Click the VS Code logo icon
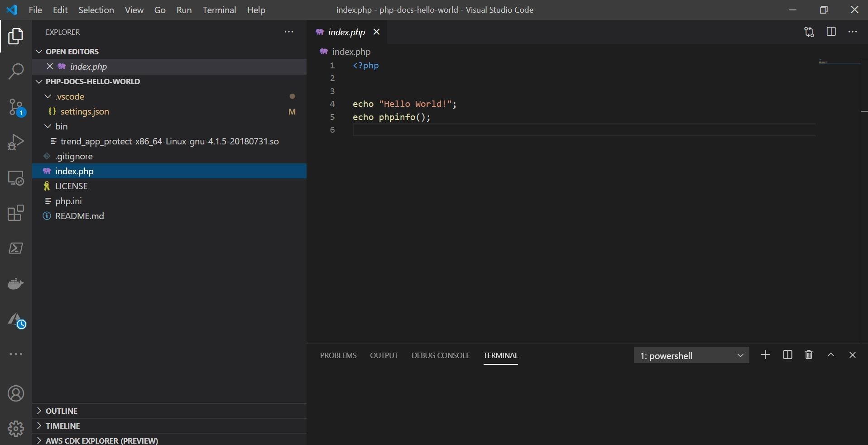The image size is (868, 445). (x=12, y=10)
